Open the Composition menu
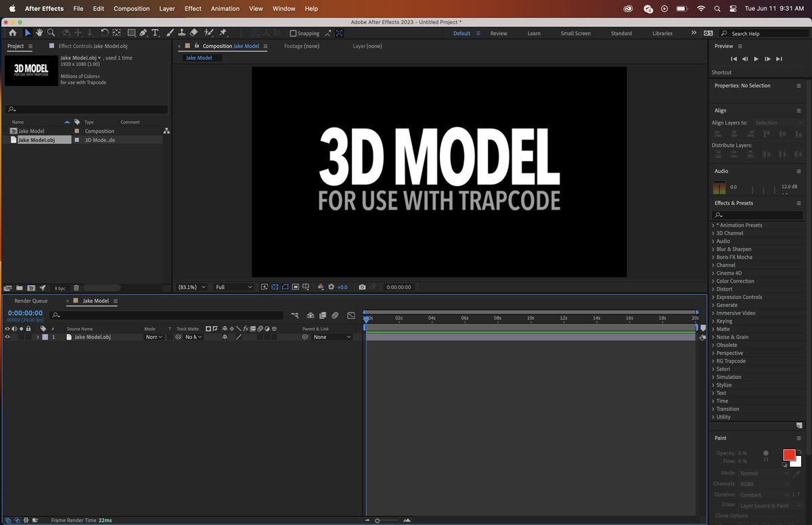Viewport: 812px width, 525px height. pos(131,9)
